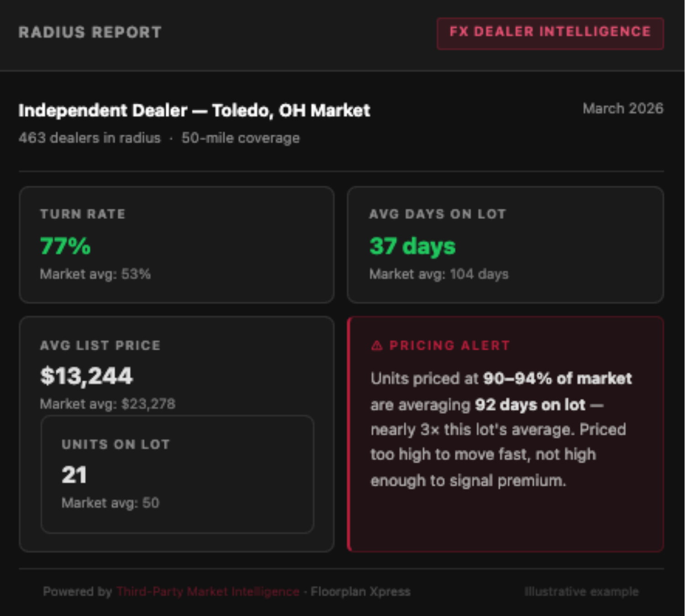This screenshot has width=685, height=616.
Task: Click the 77% turn rate value
Action: tap(65, 246)
